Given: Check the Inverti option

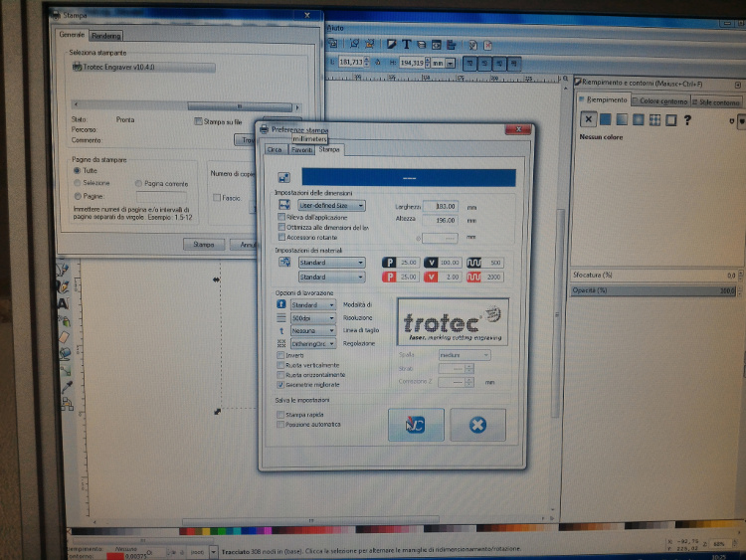Looking at the screenshot, I should point(280,355).
